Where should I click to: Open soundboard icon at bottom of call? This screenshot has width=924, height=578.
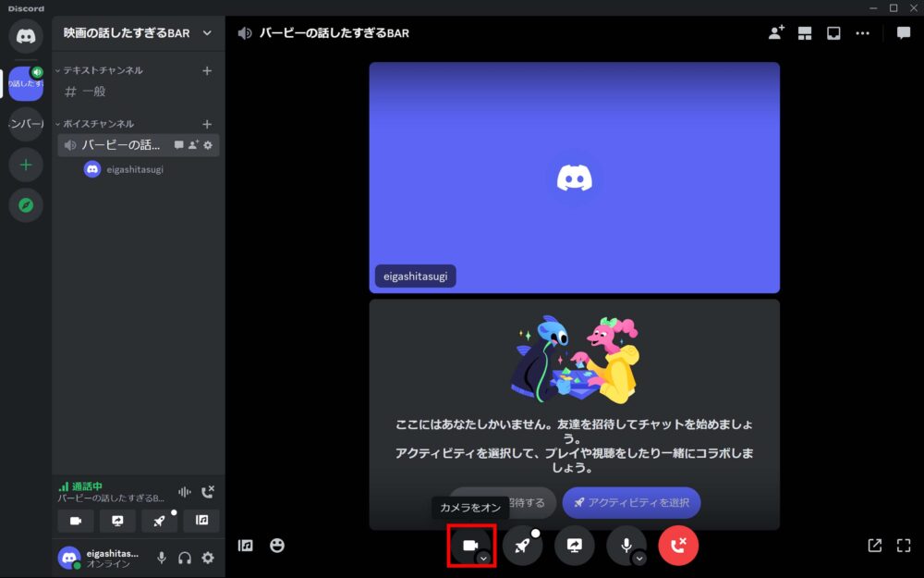[x=246, y=546]
